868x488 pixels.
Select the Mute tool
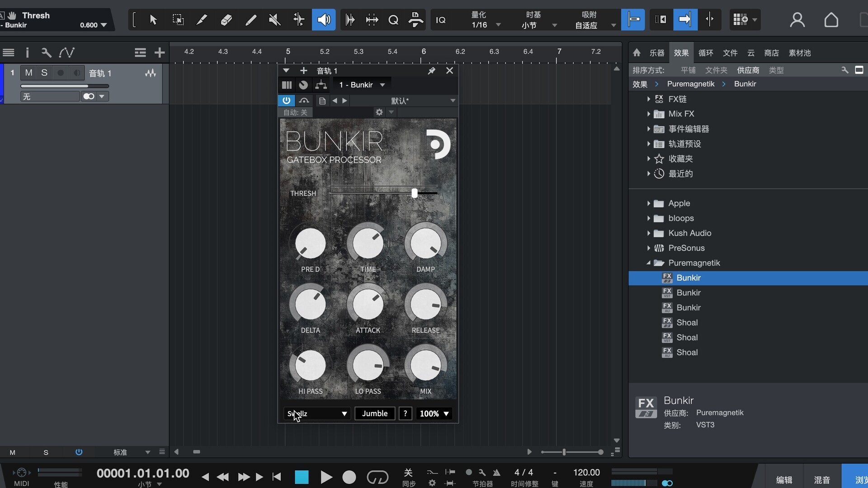[274, 19]
